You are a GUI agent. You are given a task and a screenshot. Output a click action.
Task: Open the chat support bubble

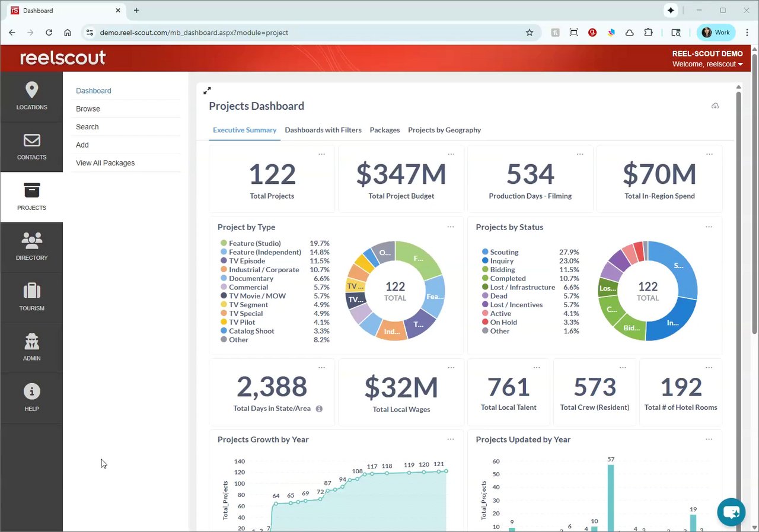coord(731,512)
